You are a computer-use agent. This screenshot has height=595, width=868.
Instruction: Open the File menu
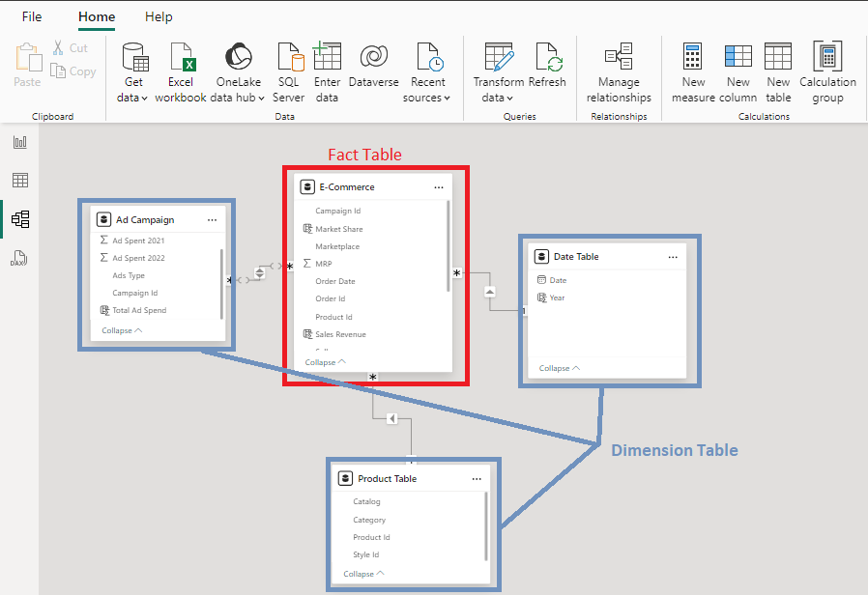tap(32, 16)
